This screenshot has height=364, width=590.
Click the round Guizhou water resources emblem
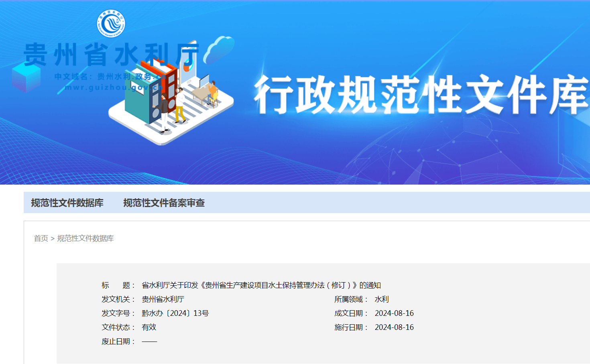click(x=111, y=23)
